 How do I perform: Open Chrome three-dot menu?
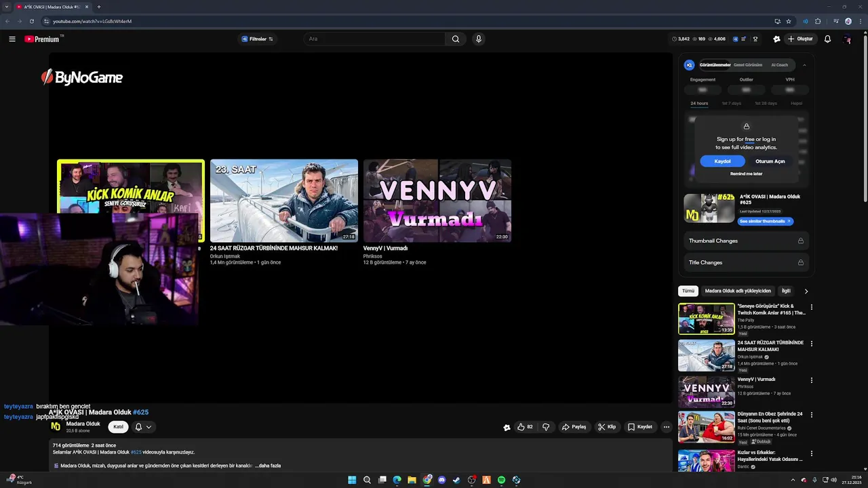coord(860,21)
